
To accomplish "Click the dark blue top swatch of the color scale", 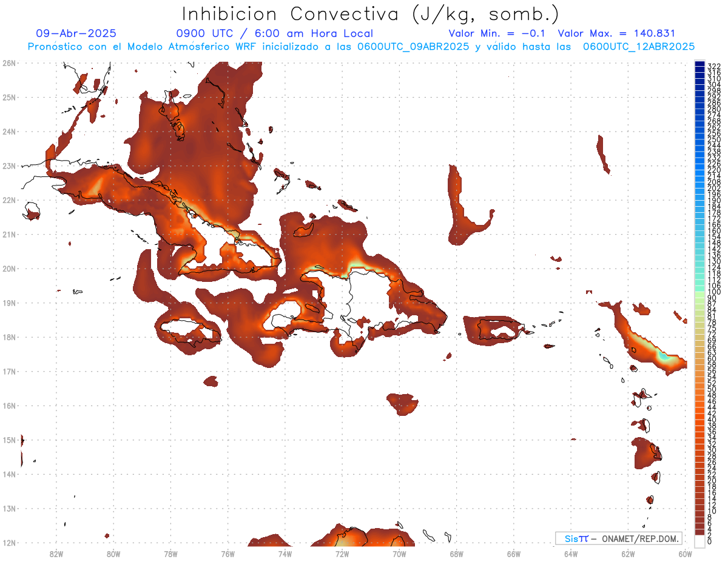I will tap(700, 64).
